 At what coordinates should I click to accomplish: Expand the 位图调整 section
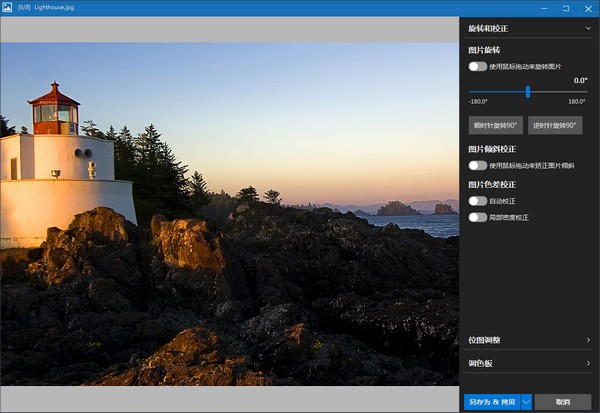point(588,341)
